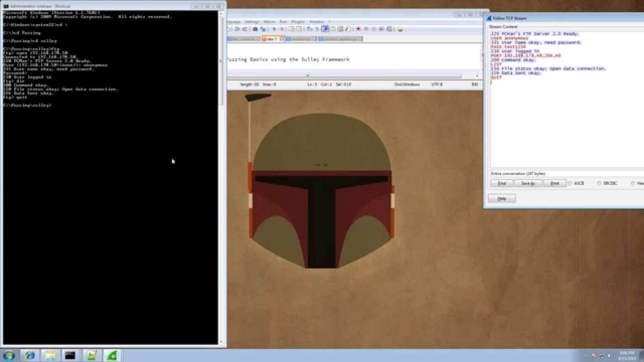Click 'UTF-8' encoding in status bar
The width and height of the screenshot is (644, 362).
437,84
